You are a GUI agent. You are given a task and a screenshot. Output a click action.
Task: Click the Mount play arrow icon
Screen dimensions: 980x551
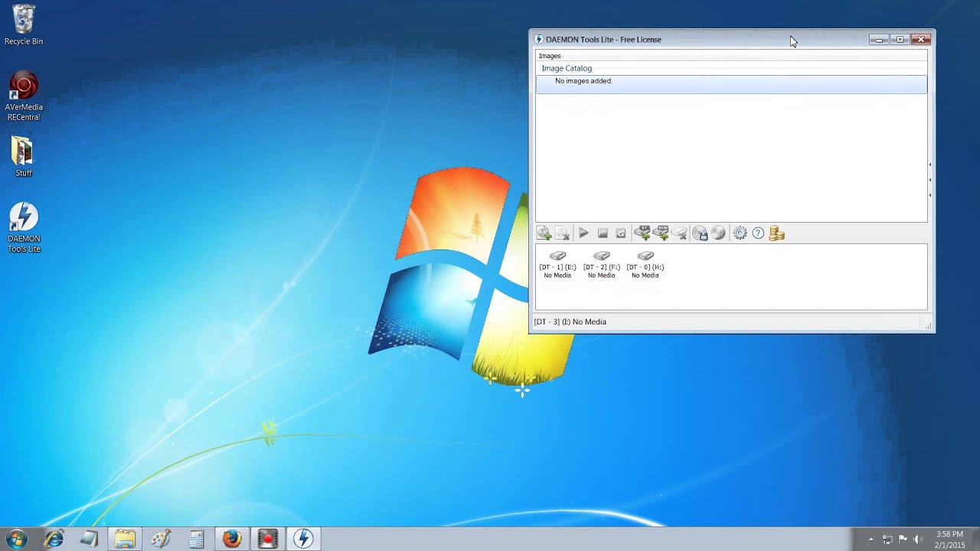(583, 233)
